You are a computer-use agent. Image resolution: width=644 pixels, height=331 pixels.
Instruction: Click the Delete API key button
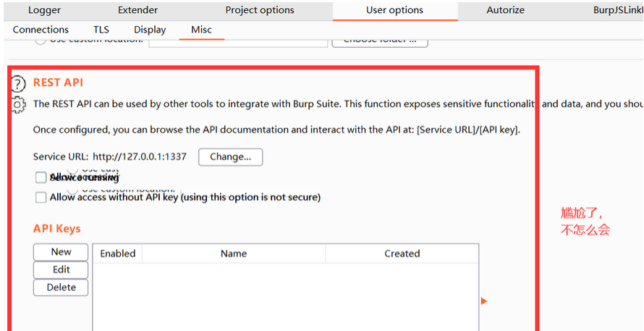(61, 288)
